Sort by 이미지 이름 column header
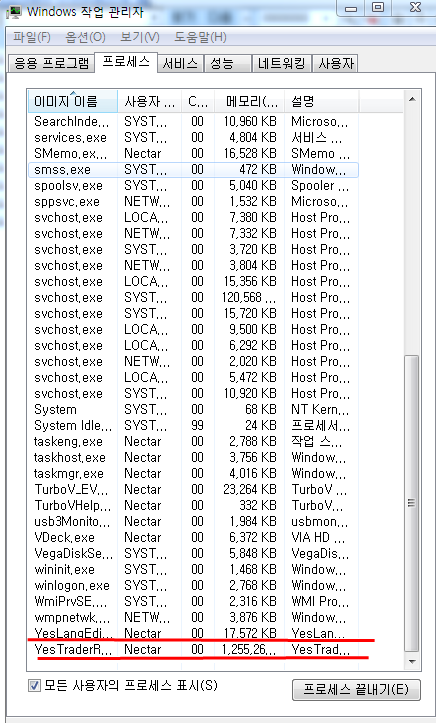The image size is (436, 723). click(73, 101)
